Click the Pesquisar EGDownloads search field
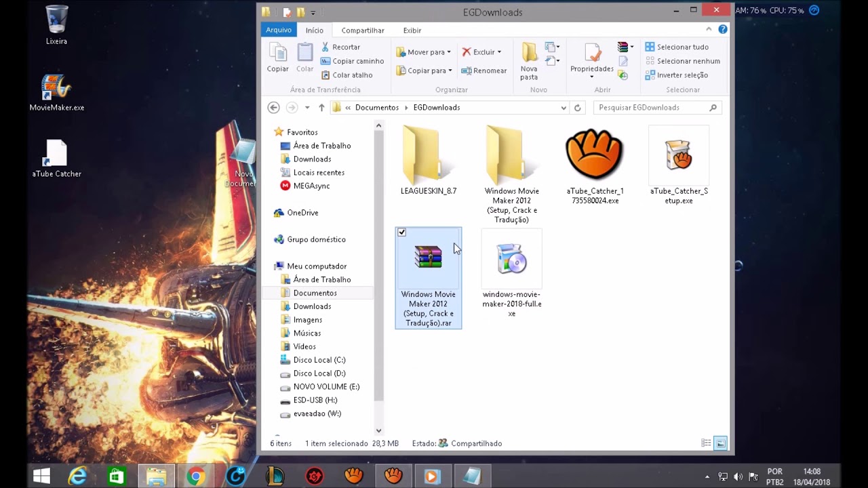 point(657,107)
